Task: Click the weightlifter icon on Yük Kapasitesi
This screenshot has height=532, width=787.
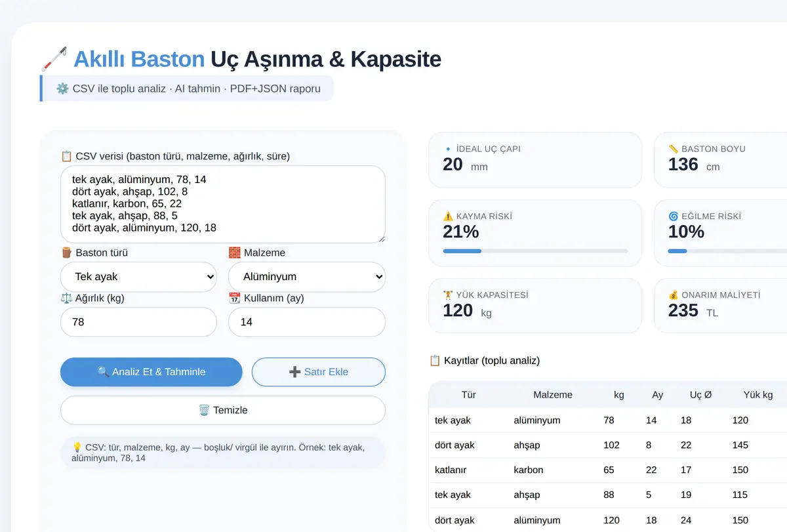Action: [448, 295]
